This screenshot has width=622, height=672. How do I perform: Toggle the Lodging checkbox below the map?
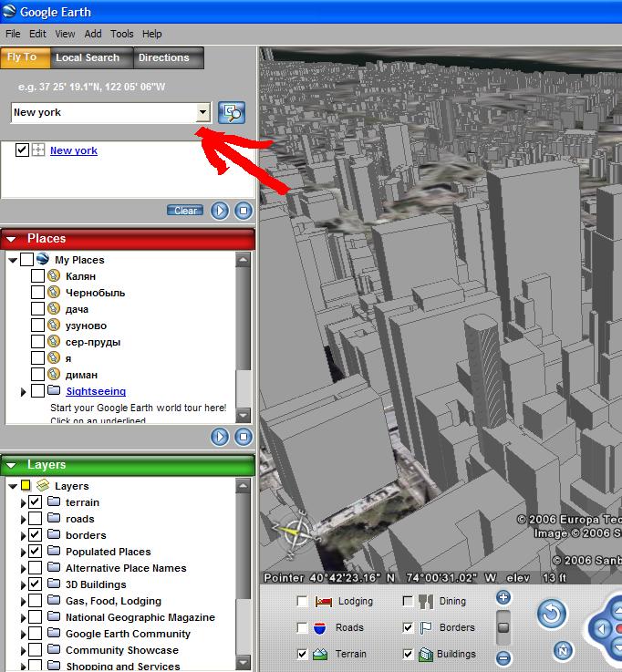click(x=302, y=601)
